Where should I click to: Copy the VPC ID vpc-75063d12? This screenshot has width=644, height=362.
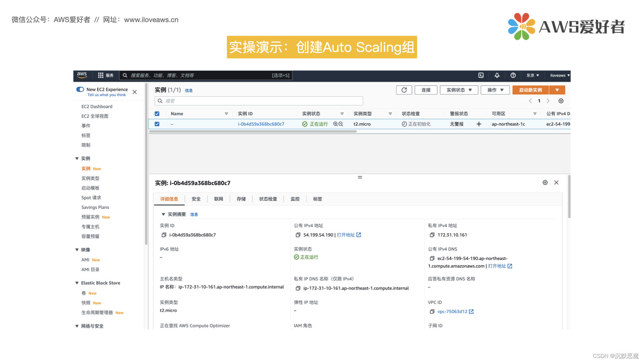pos(432,312)
